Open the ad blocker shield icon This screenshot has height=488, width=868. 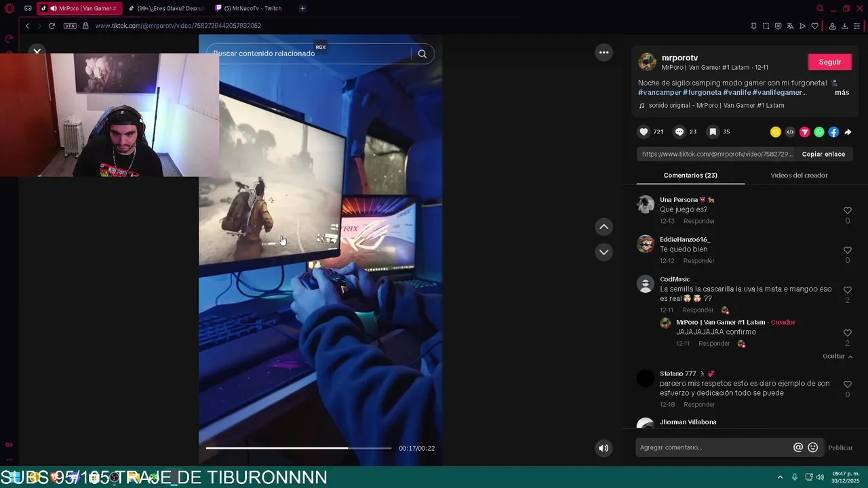click(x=778, y=26)
